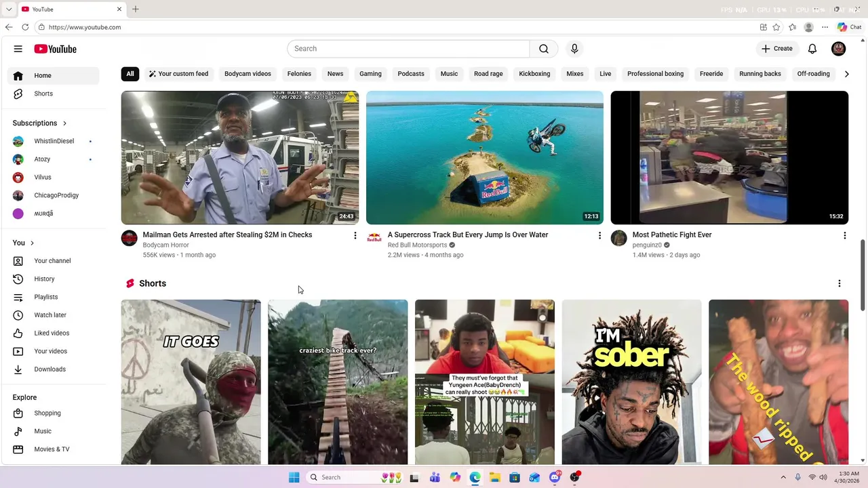This screenshot has height=488, width=868.
Task: Open the Vilvus subscription channel
Action: [54, 177]
